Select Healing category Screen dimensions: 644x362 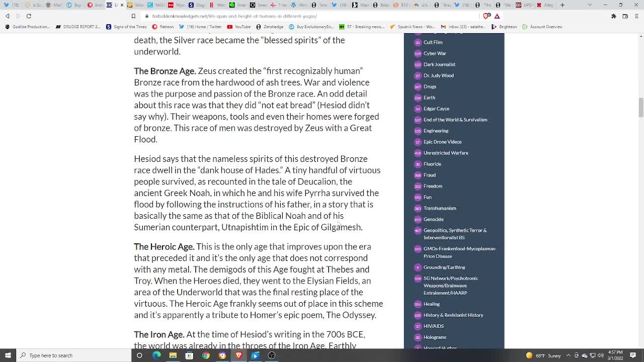[x=432, y=304]
